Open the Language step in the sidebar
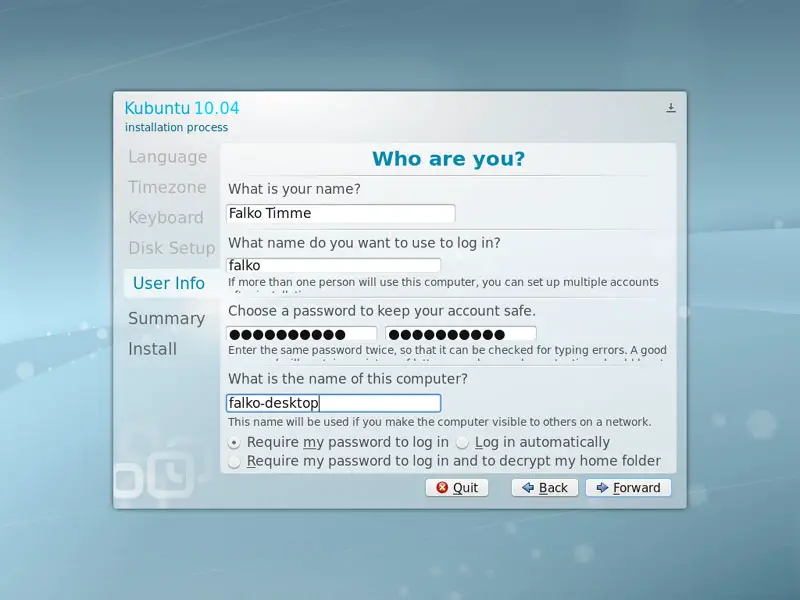 167,157
